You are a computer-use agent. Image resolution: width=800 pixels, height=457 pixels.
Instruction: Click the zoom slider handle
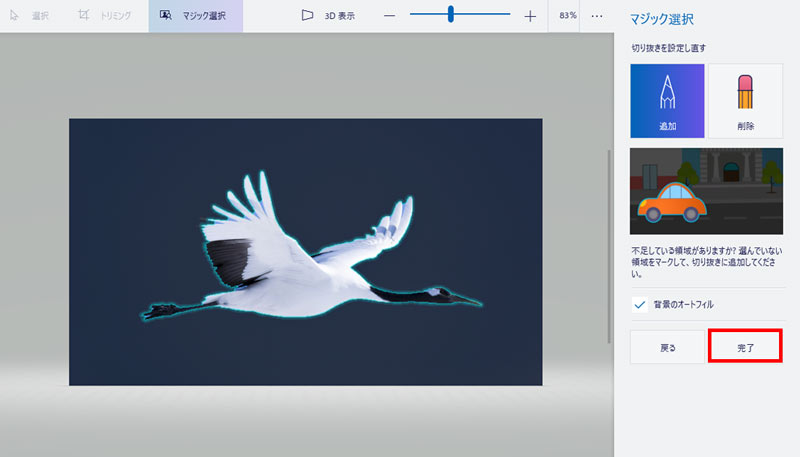[x=451, y=15]
